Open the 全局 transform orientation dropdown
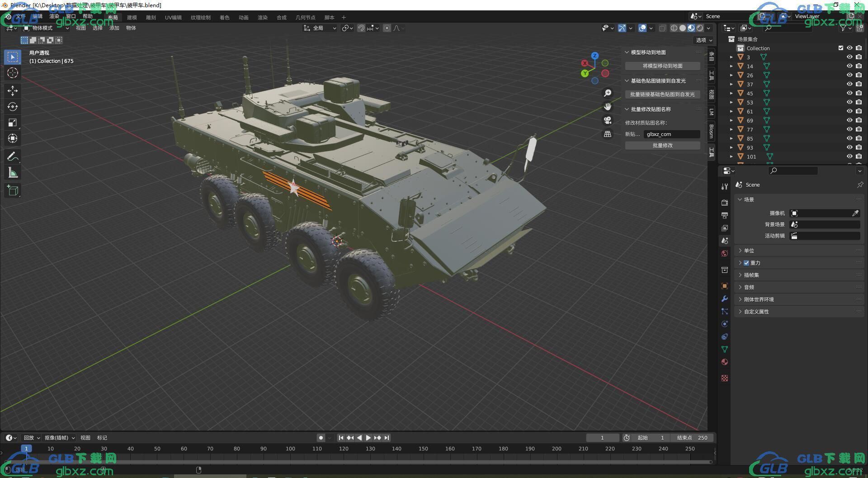 (x=320, y=28)
